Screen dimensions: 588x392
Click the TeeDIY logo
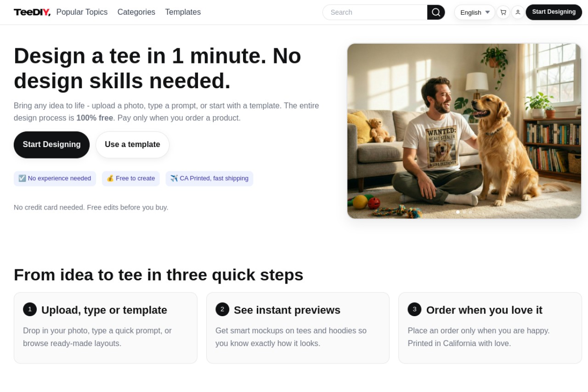(x=32, y=12)
